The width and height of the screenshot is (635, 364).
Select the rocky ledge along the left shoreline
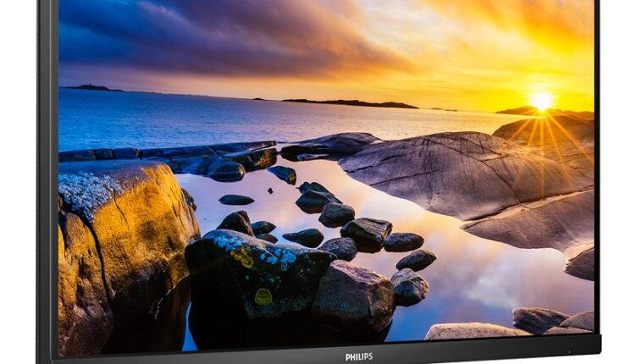pos(169,153)
